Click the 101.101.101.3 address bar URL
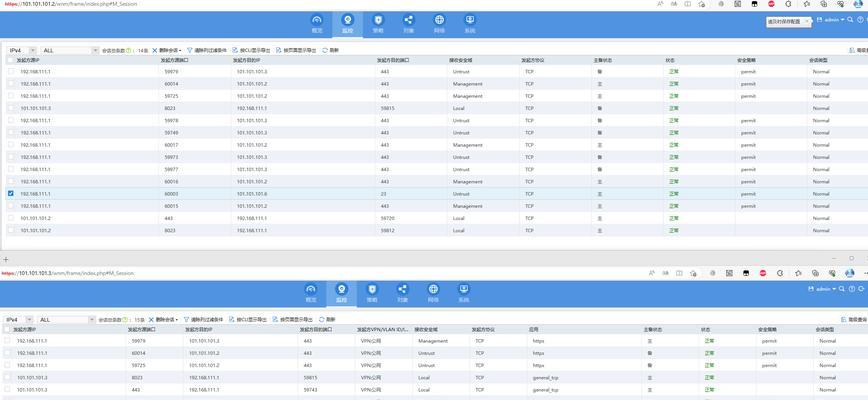868x400 pixels. click(67, 273)
